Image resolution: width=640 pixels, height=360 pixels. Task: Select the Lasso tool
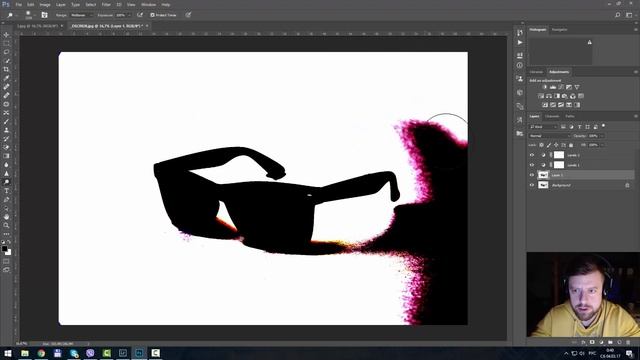point(6,52)
